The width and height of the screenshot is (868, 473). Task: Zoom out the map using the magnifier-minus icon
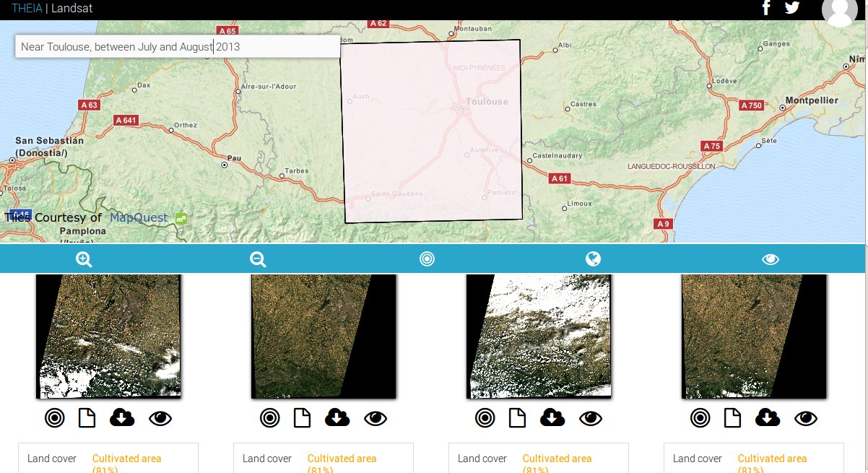click(258, 259)
